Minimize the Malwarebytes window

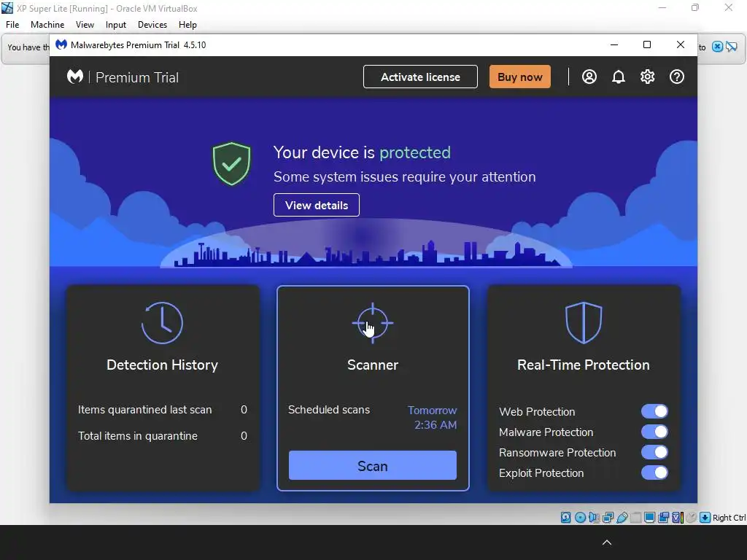coord(614,44)
